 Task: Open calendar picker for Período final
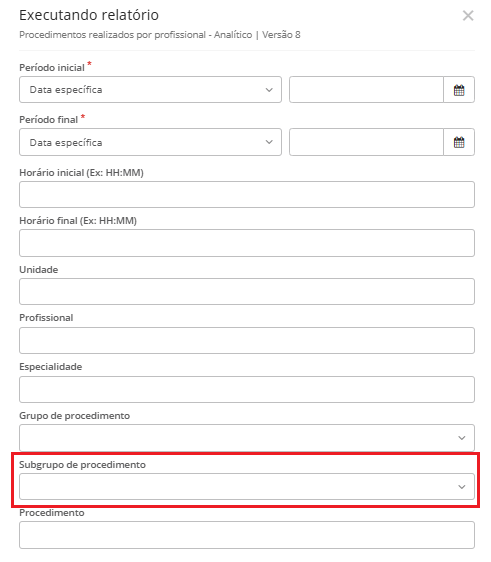point(459,142)
